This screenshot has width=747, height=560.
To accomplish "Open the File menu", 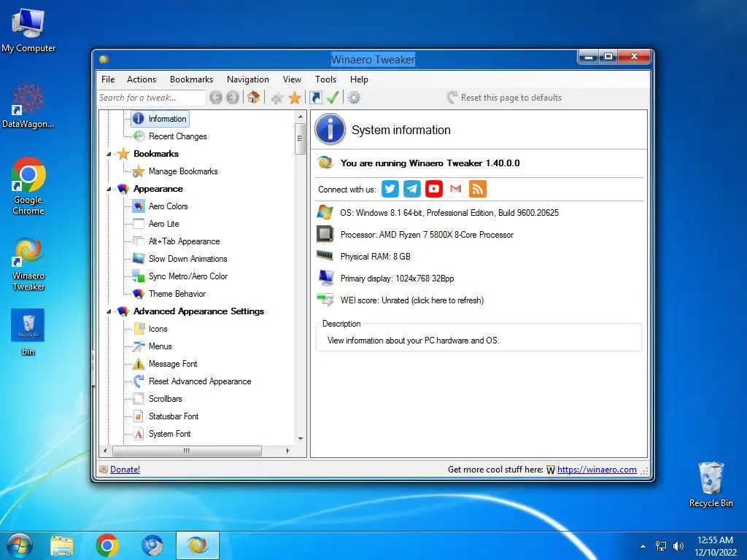I will coord(108,79).
